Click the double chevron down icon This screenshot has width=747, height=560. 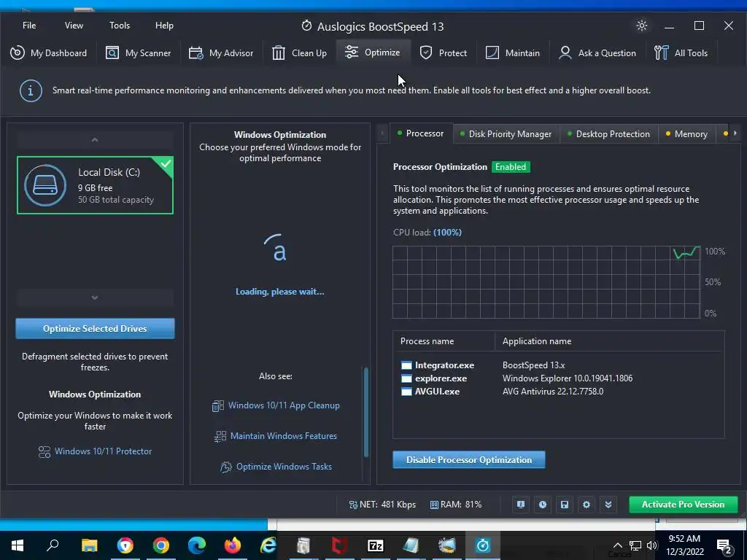[x=608, y=505]
